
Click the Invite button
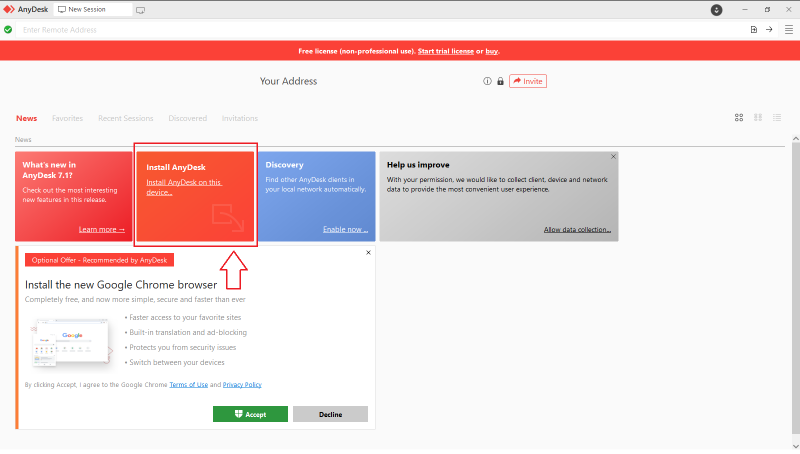528,81
